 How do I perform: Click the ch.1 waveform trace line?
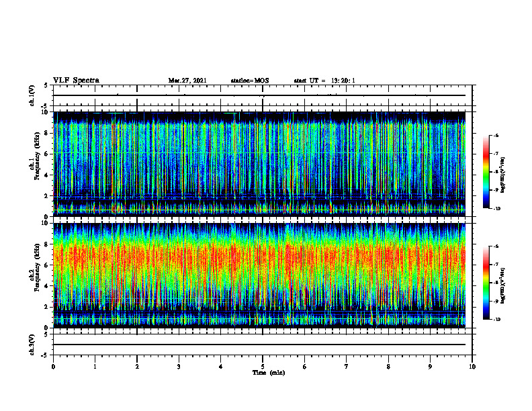(x=259, y=95)
